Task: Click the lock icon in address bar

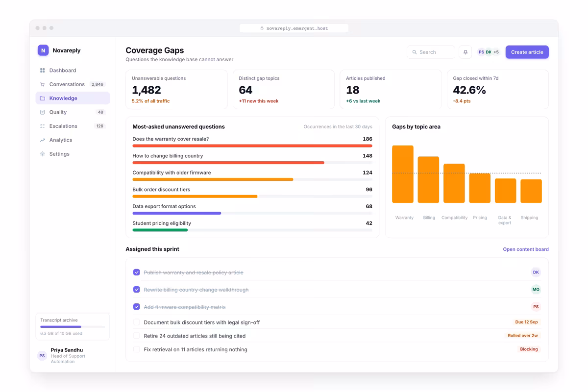Action: (x=262, y=28)
